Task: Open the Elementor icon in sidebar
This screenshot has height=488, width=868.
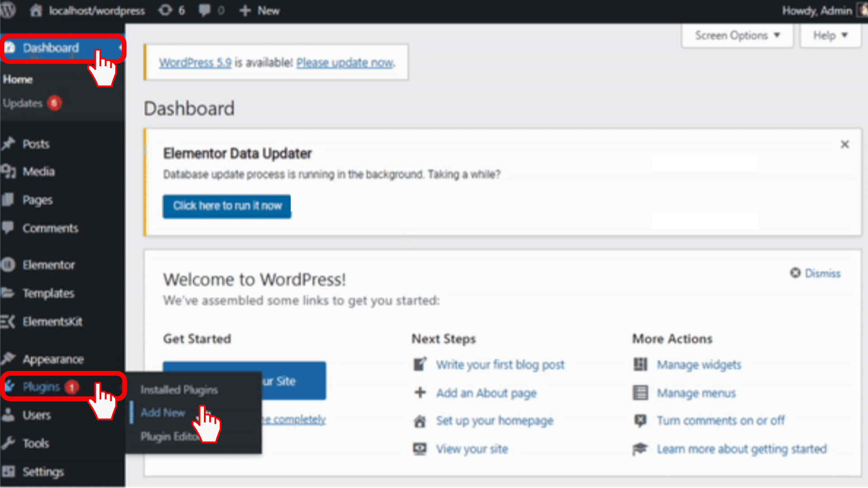Action: point(8,264)
